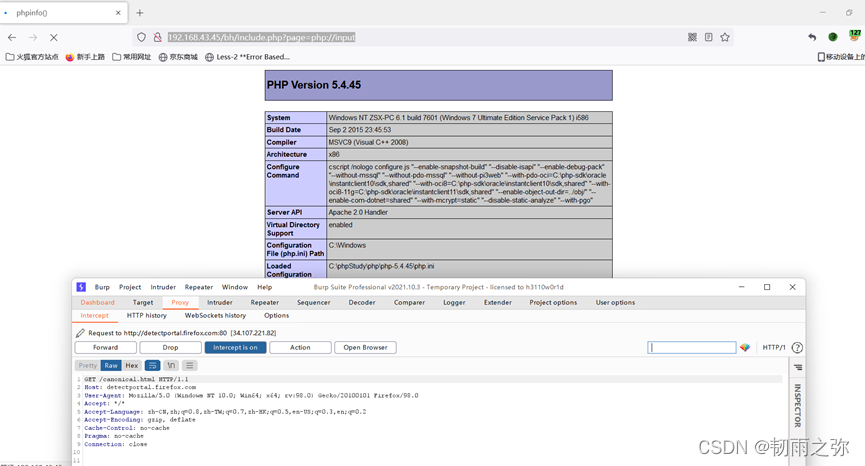
Task: Open the Less-2 **Error Based bookmark
Action: [248, 57]
